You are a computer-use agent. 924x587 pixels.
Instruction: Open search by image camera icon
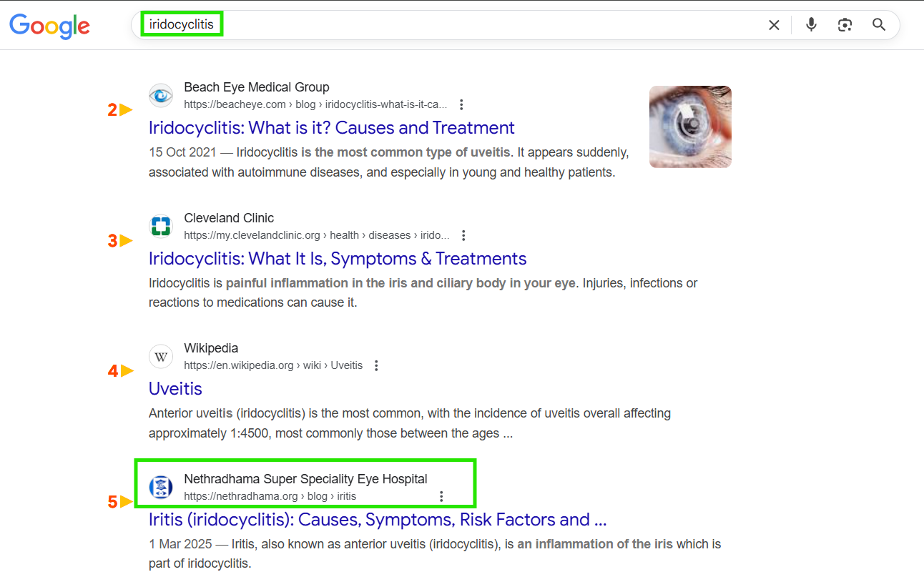[x=845, y=25]
